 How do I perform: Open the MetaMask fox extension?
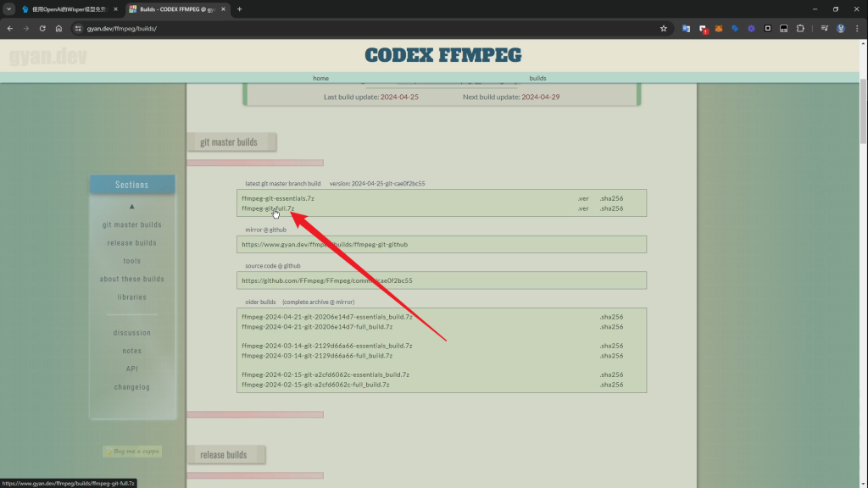pyautogui.click(x=720, y=28)
